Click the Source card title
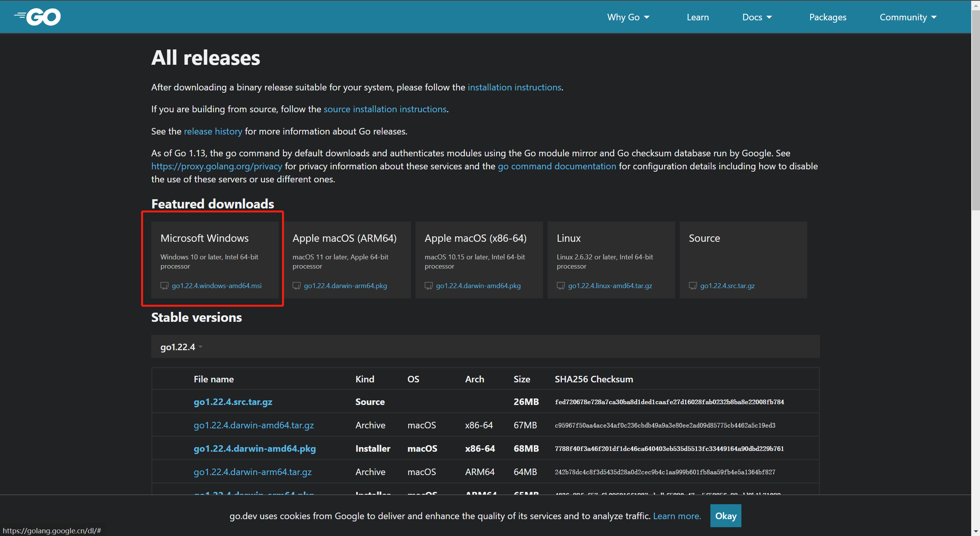Image resolution: width=980 pixels, height=536 pixels. pos(704,238)
